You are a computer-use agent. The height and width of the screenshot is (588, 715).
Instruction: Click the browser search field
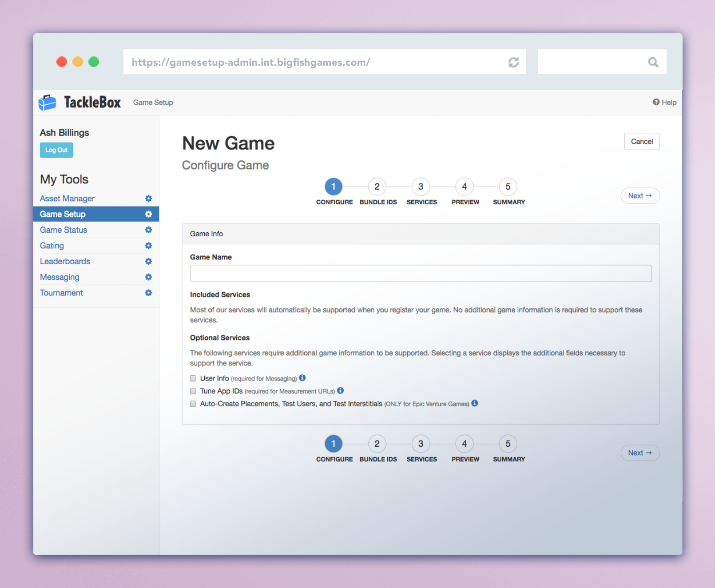[x=602, y=62]
